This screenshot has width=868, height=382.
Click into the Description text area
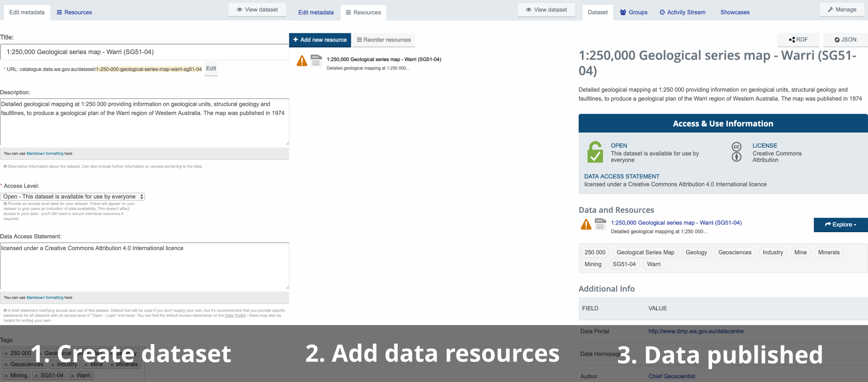pos(144,122)
